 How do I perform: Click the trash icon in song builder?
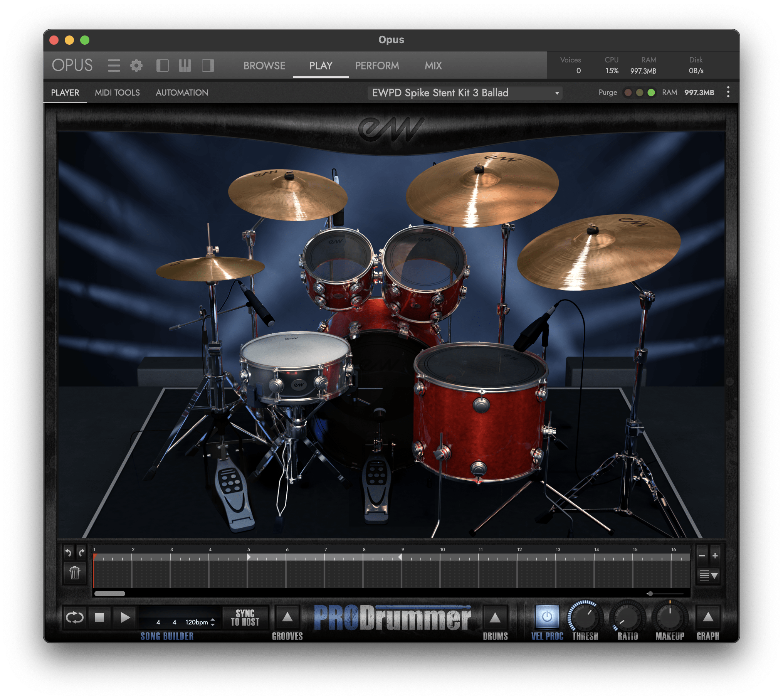click(x=75, y=573)
